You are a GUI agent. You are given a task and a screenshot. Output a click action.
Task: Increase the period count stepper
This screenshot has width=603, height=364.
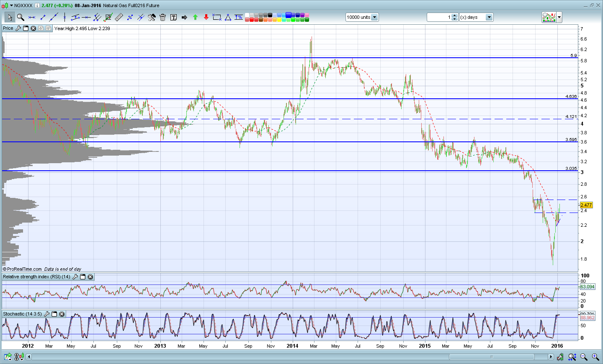[x=455, y=15]
